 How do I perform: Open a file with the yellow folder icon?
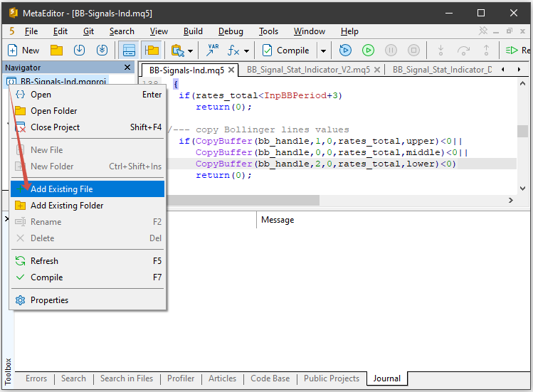(x=56, y=51)
